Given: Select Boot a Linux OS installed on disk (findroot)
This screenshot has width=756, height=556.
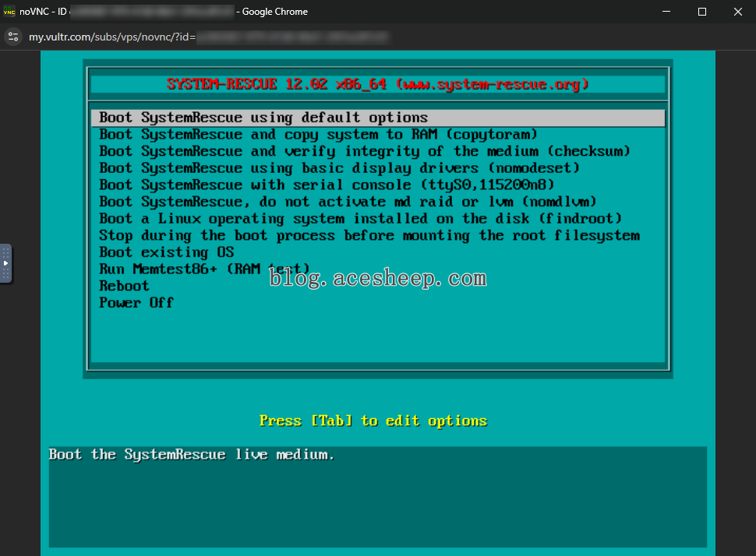Looking at the screenshot, I should point(361,219).
